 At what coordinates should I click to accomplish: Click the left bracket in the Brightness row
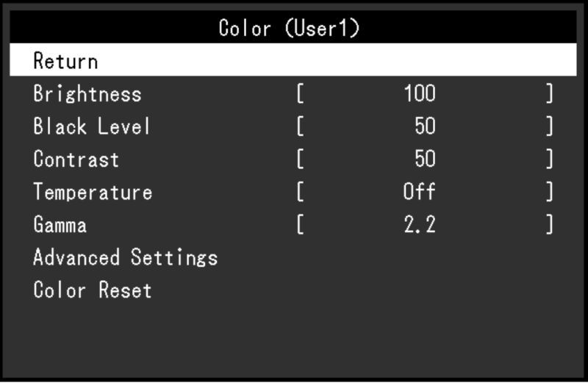[x=300, y=93]
